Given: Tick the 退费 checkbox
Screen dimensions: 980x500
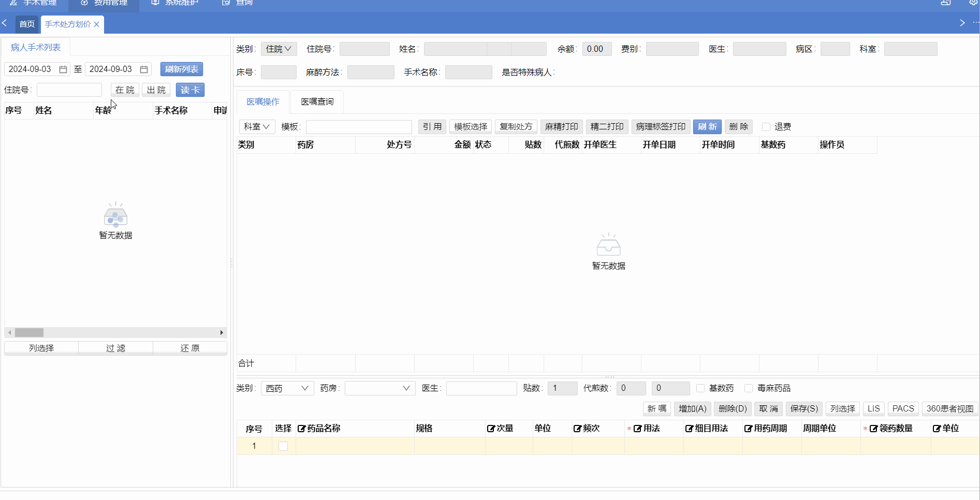Looking at the screenshot, I should point(766,127).
